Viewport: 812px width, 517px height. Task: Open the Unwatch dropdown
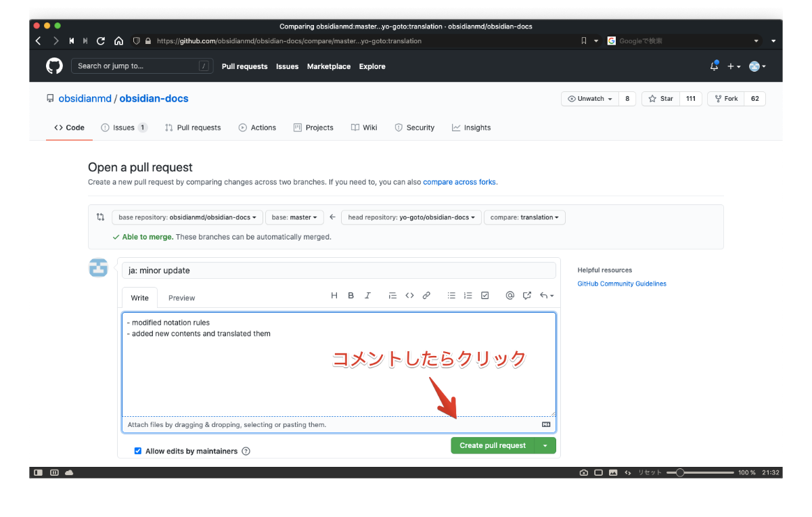click(590, 99)
